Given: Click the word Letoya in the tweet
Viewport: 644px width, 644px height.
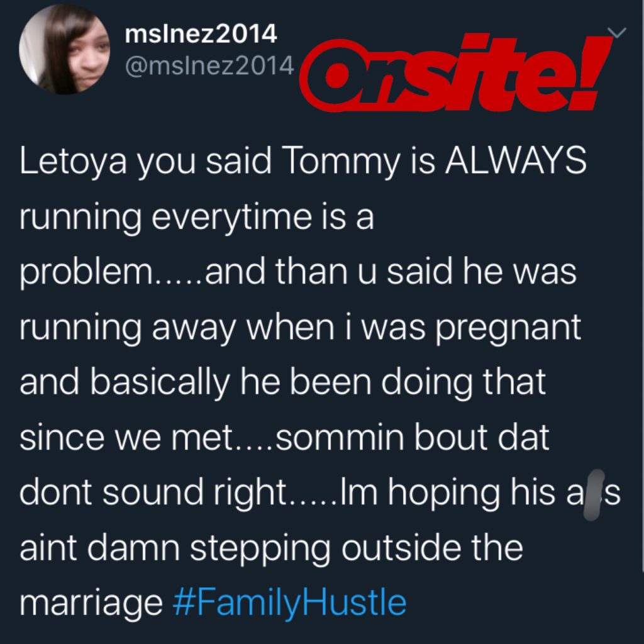Looking at the screenshot, I should [x=73, y=162].
